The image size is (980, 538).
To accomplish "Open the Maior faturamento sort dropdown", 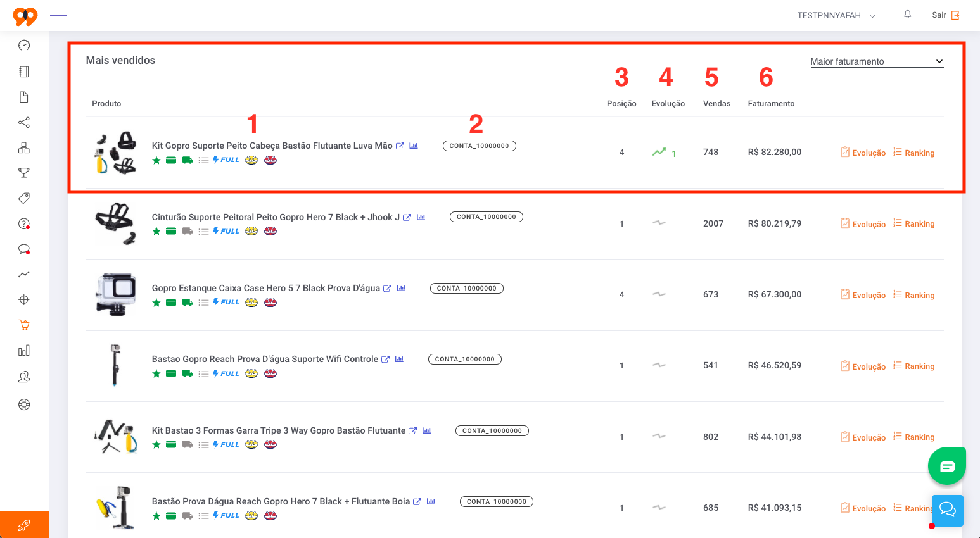I will (877, 61).
